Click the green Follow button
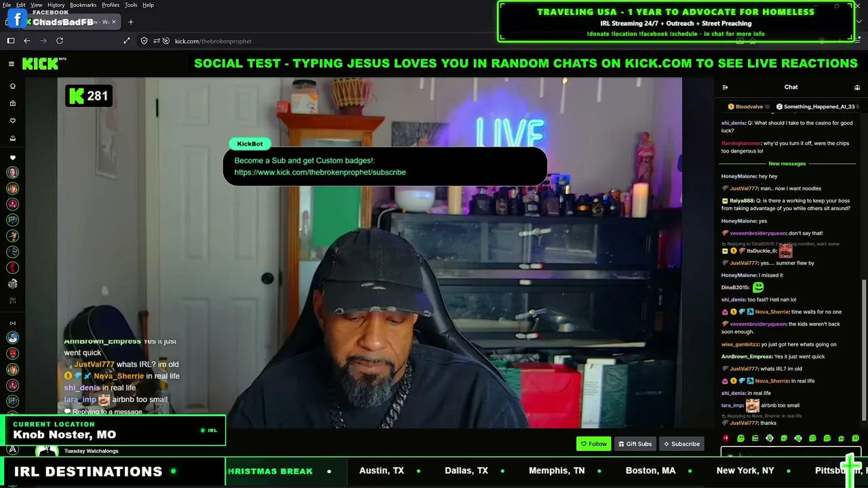Screen dimensions: 868x488 coord(593,444)
